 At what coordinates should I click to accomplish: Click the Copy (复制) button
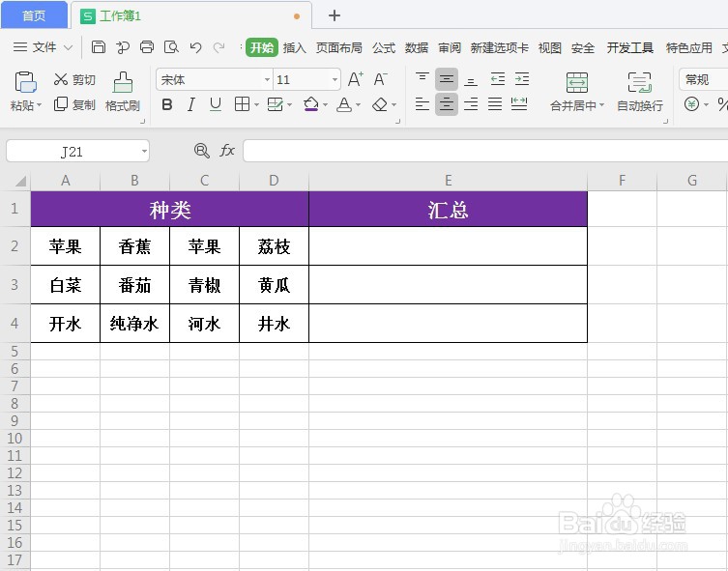[74, 104]
